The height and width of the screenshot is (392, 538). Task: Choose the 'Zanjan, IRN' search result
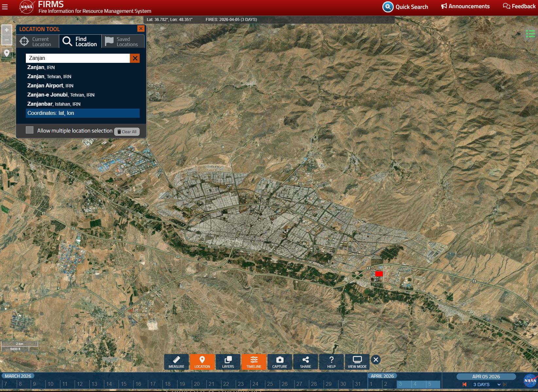[83, 67]
